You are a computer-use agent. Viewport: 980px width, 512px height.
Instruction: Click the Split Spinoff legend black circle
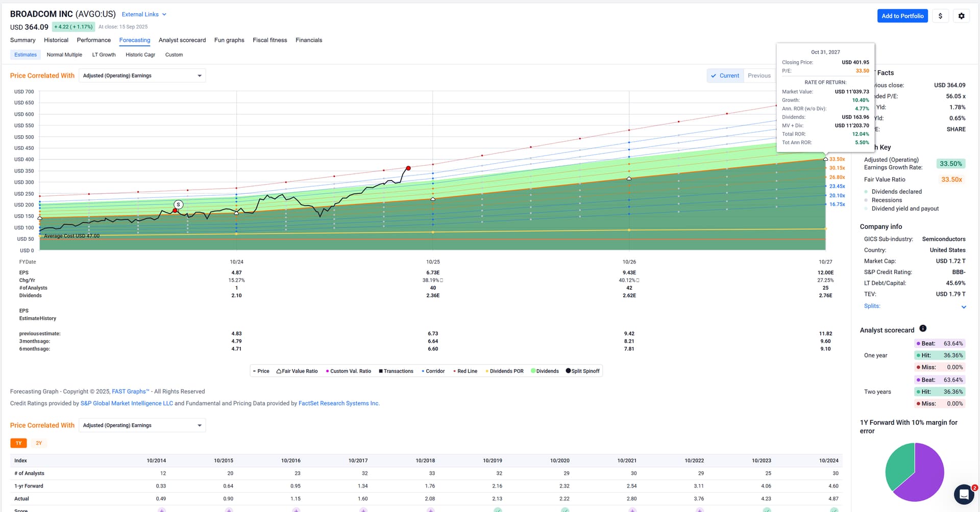tap(568, 371)
